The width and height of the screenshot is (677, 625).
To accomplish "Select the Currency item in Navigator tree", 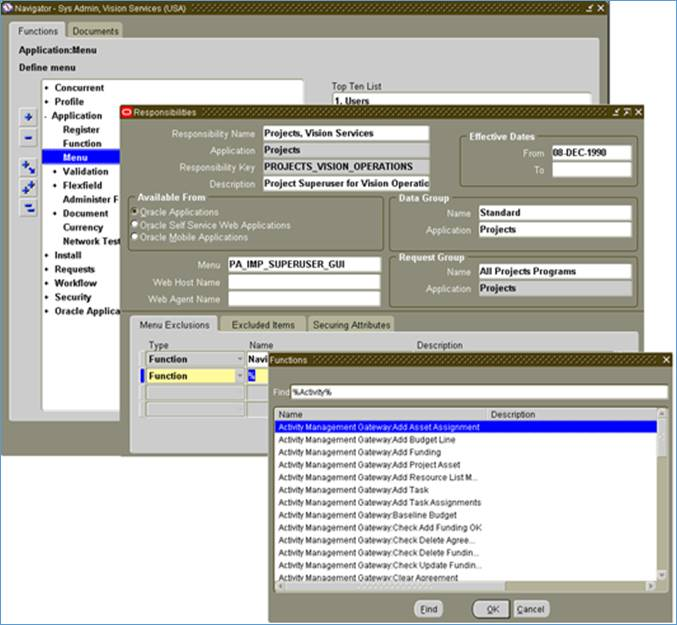I will coord(83,227).
